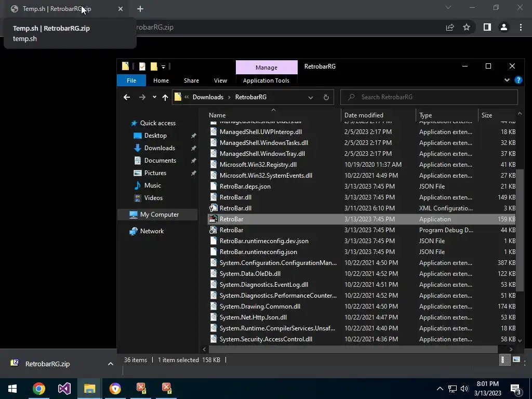The height and width of the screenshot is (399, 532).
Task: Open the Home ribbon tab
Action: click(x=161, y=81)
